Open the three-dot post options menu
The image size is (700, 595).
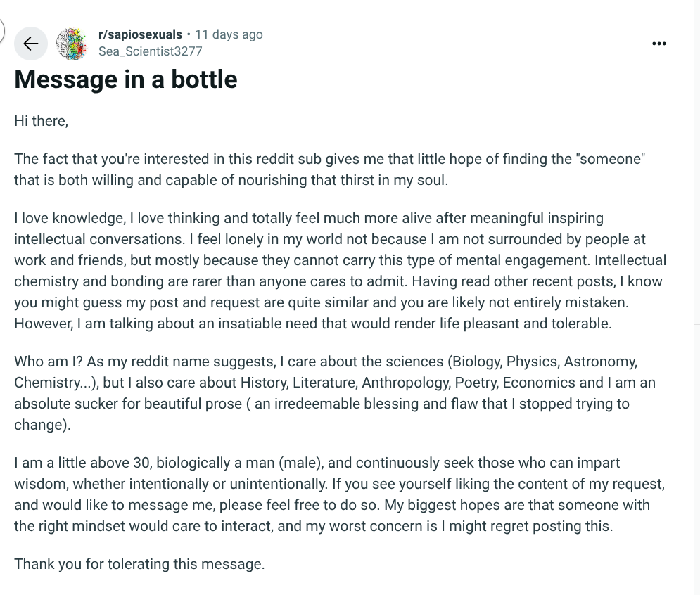(x=659, y=44)
